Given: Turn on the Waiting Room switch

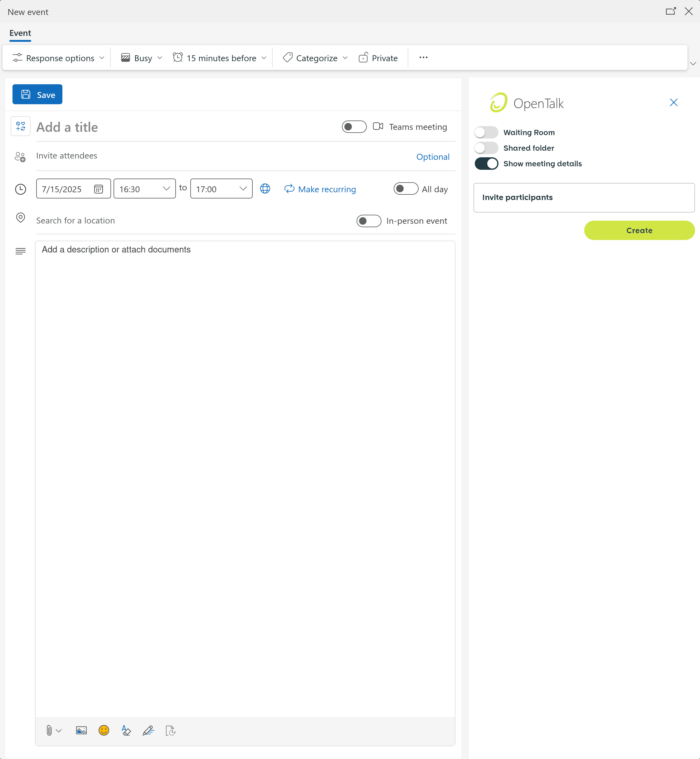Looking at the screenshot, I should [x=486, y=132].
